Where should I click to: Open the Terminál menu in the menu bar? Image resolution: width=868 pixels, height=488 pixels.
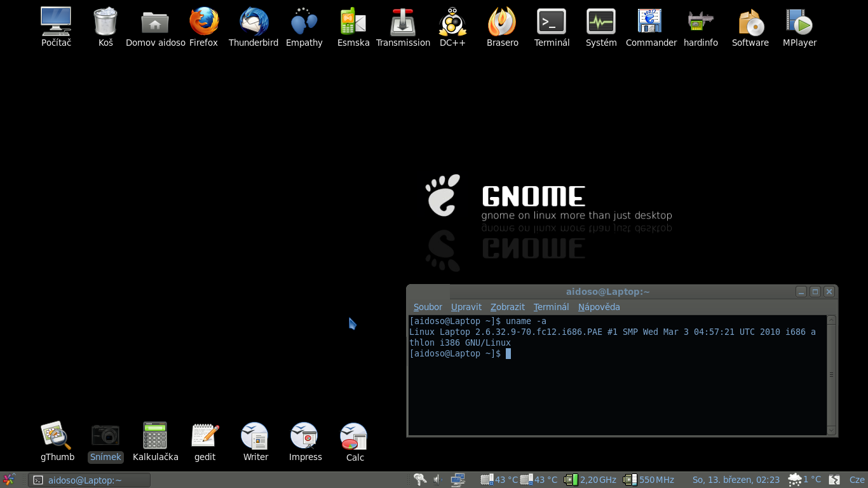(551, 307)
